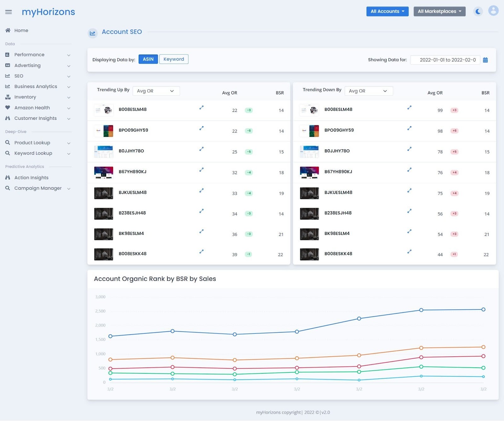The image size is (504, 421).
Task: Click the Account SEO chart icon
Action: point(92,33)
